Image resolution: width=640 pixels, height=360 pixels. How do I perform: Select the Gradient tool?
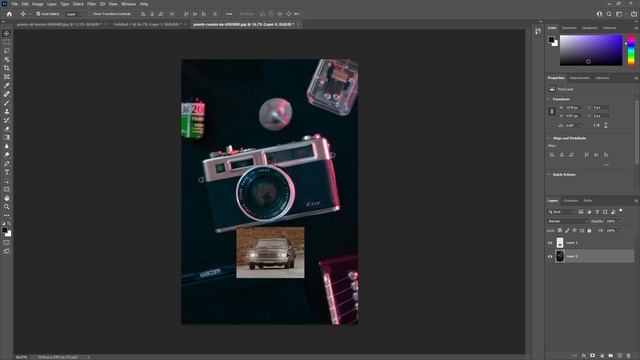7,137
